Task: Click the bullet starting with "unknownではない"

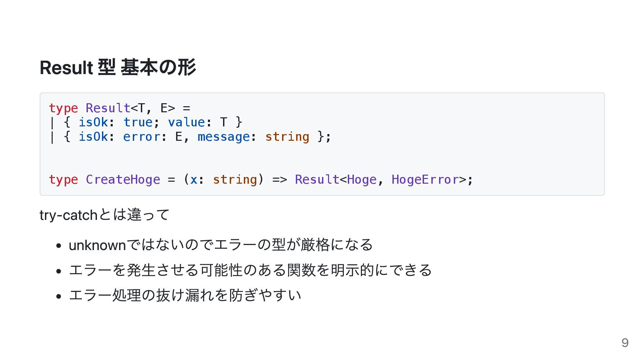Action: click(x=221, y=245)
